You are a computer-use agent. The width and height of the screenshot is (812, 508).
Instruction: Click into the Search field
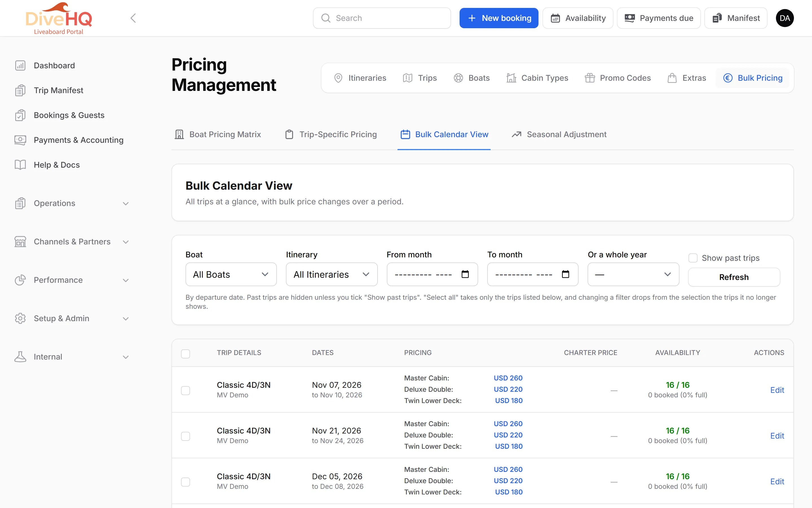[382, 18]
